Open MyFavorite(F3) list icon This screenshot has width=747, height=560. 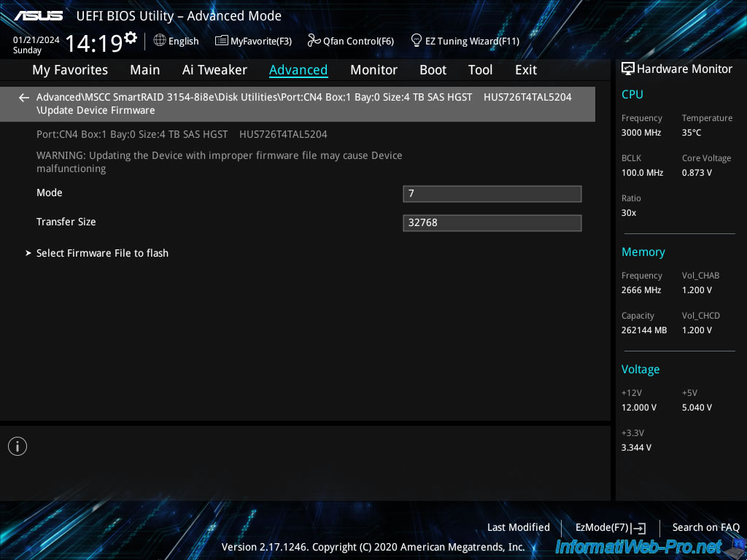(x=222, y=41)
